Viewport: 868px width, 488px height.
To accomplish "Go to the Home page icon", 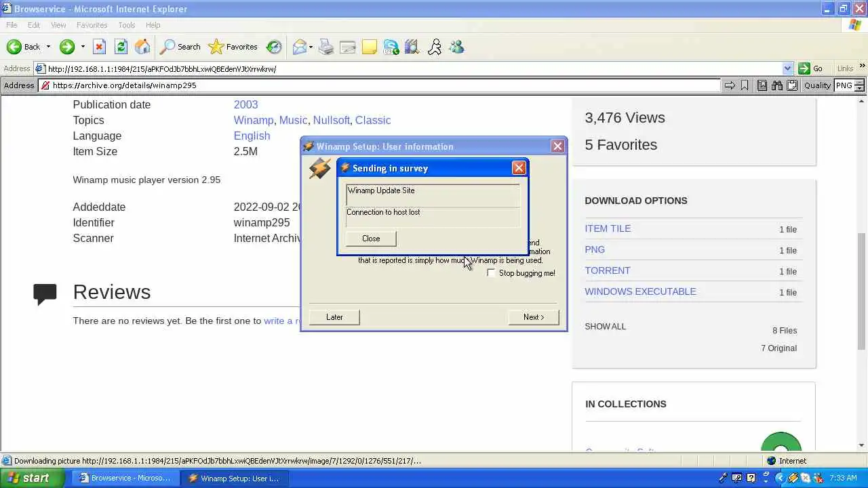I will (x=142, y=47).
